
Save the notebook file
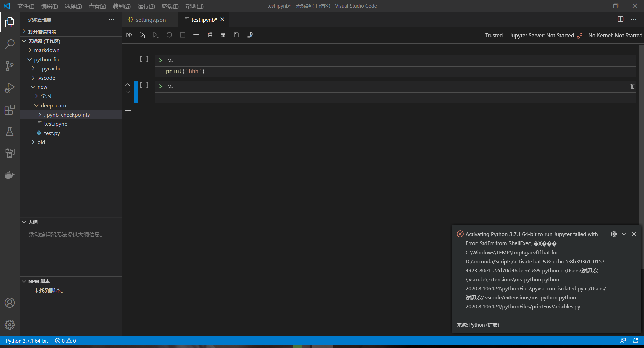(236, 35)
